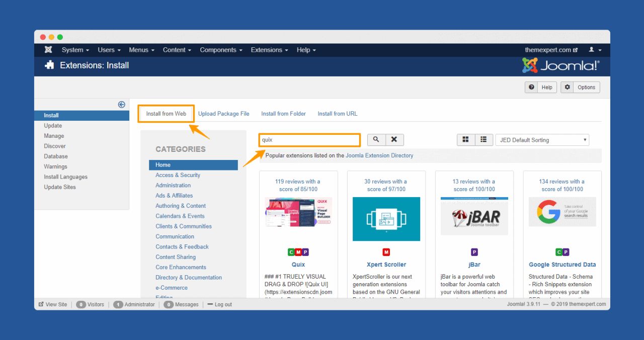Image resolution: width=644 pixels, height=340 pixels.
Task: Open Authoring & Content category
Action: (181, 206)
